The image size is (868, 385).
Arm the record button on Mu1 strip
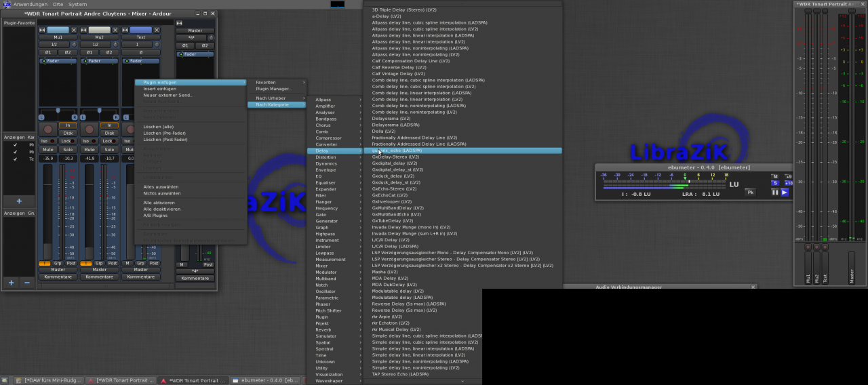coord(47,129)
